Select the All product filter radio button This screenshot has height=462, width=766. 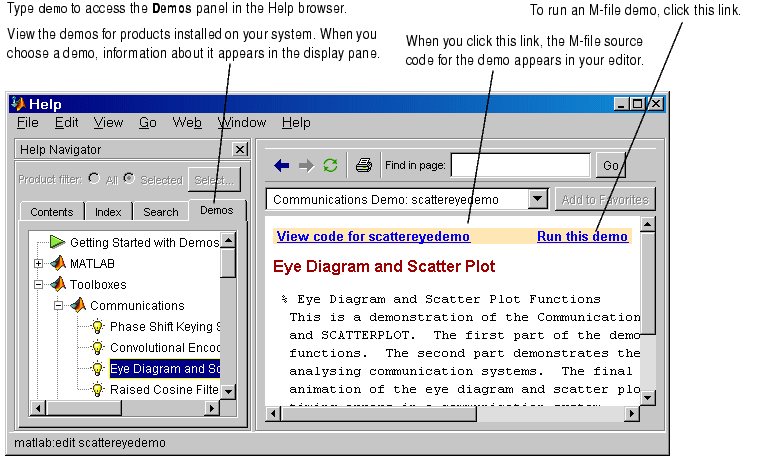pos(94,178)
